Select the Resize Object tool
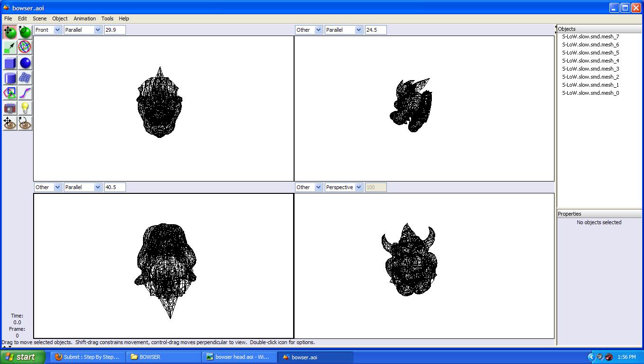 coord(10,47)
